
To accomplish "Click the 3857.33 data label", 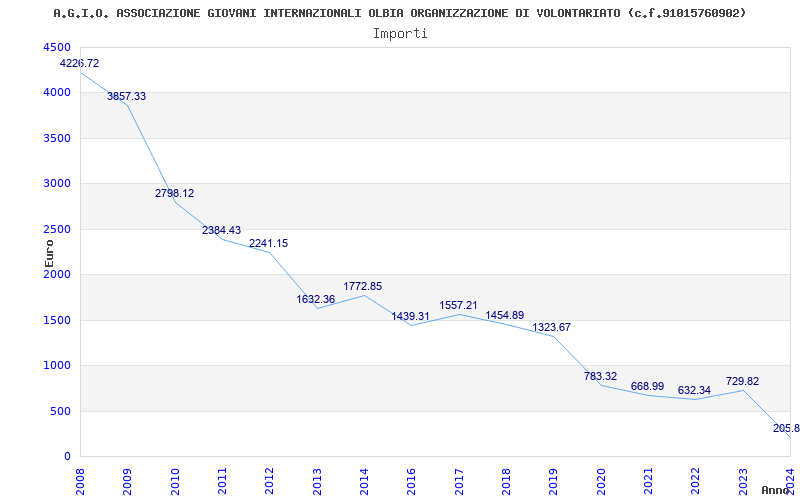I will [x=127, y=96].
